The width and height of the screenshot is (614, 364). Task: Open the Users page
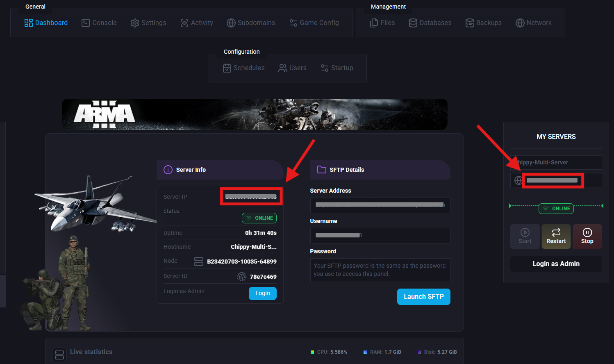pos(293,68)
